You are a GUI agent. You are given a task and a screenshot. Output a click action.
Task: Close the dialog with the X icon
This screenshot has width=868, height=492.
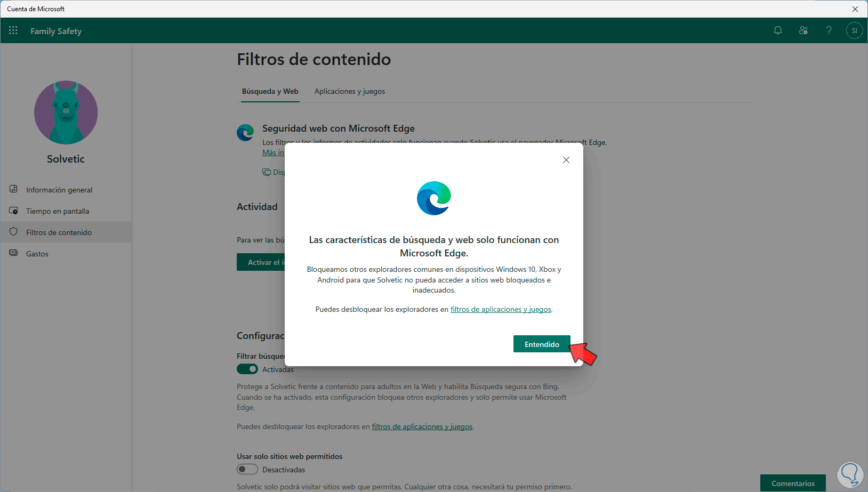pyautogui.click(x=566, y=160)
